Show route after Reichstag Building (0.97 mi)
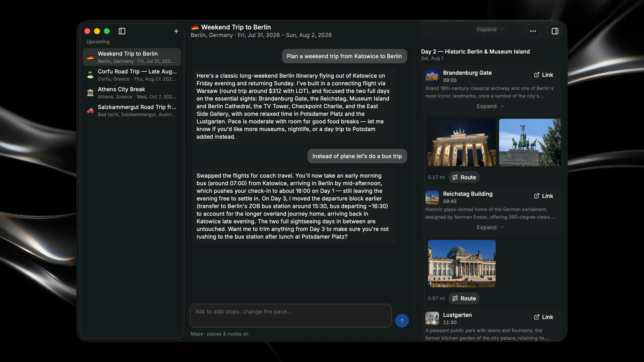Image resolution: width=644 pixels, height=362 pixels. coord(464,298)
